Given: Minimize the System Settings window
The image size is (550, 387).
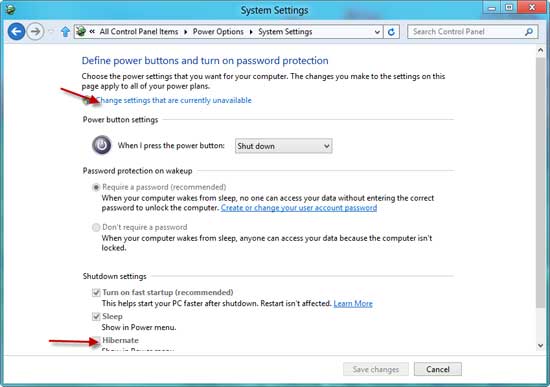Looking at the screenshot, I should click(x=492, y=7).
